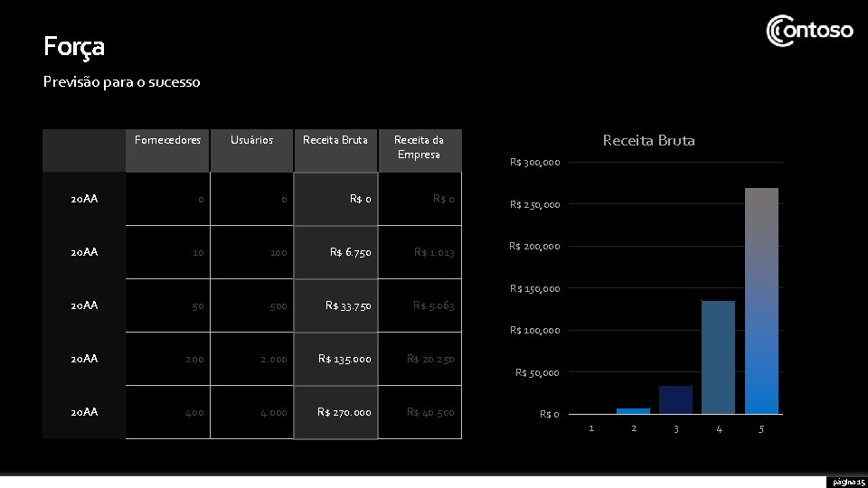868x488 pixels.
Task: Select the "R$ 40.500" cell
Action: pos(420,412)
